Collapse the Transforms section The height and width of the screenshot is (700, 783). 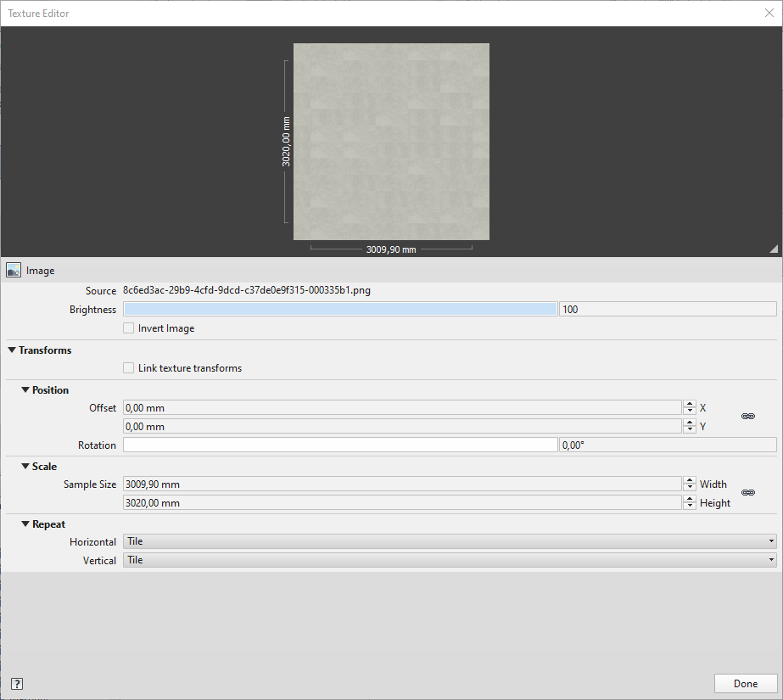click(x=11, y=350)
